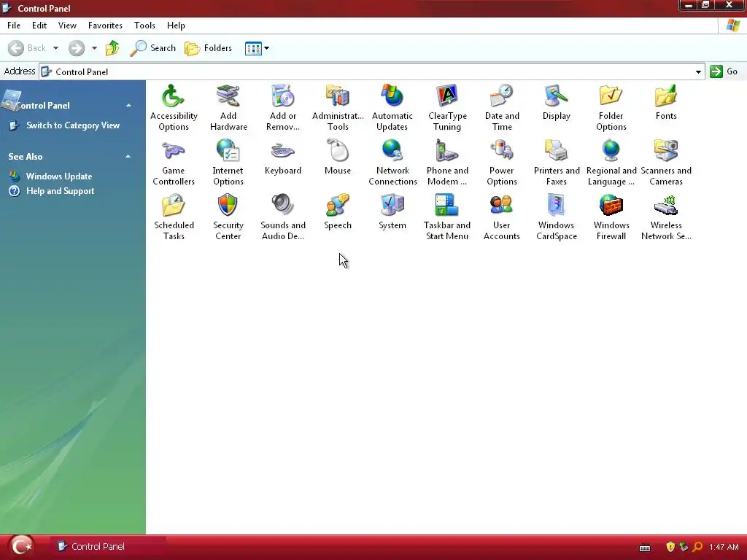This screenshot has height=560, width=747.
Task: Open Mouse settings icon
Action: [338, 157]
